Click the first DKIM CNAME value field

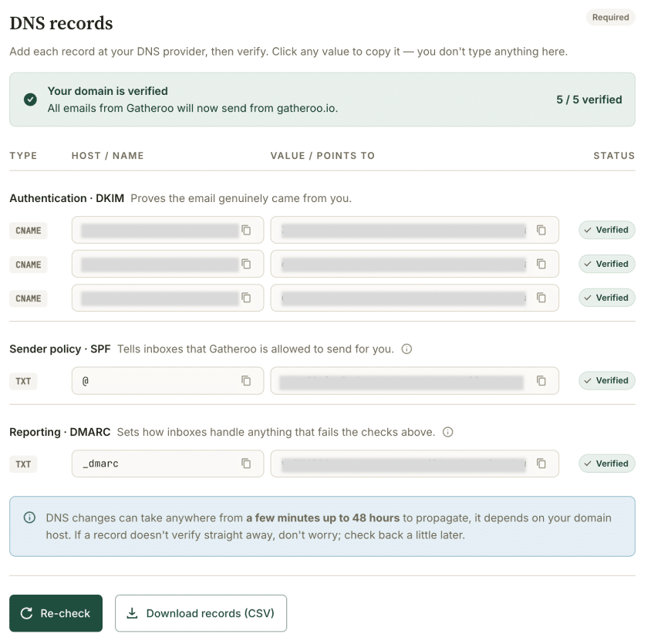click(415, 230)
